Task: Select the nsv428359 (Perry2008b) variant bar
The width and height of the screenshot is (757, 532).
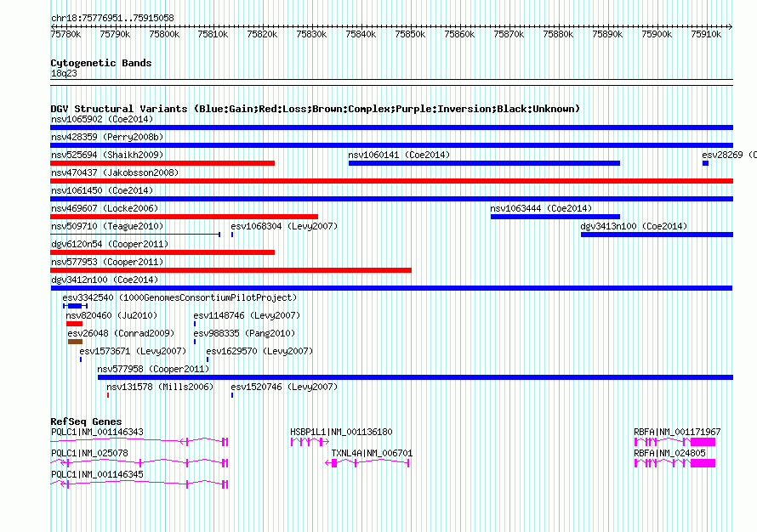Action: (x=391, y=145)
